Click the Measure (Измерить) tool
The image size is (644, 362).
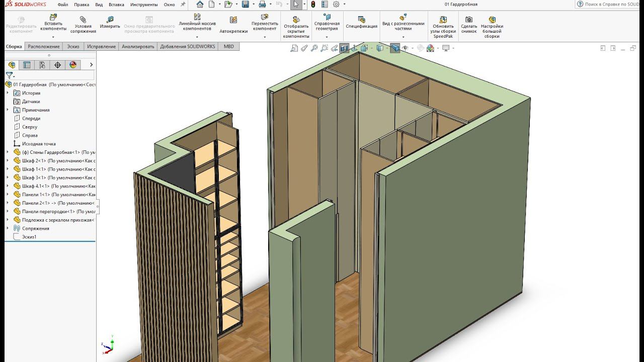pos(110,23)
